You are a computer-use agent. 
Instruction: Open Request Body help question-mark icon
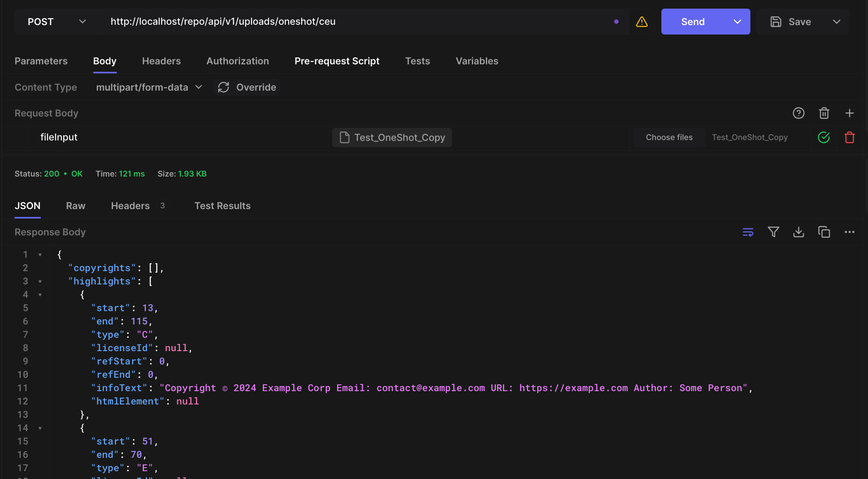tap(799, 113)
